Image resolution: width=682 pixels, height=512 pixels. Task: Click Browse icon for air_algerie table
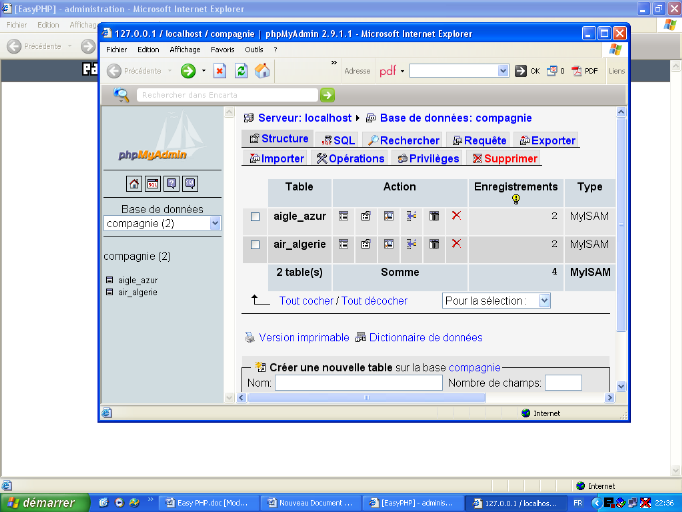click(x=344, y=244)
